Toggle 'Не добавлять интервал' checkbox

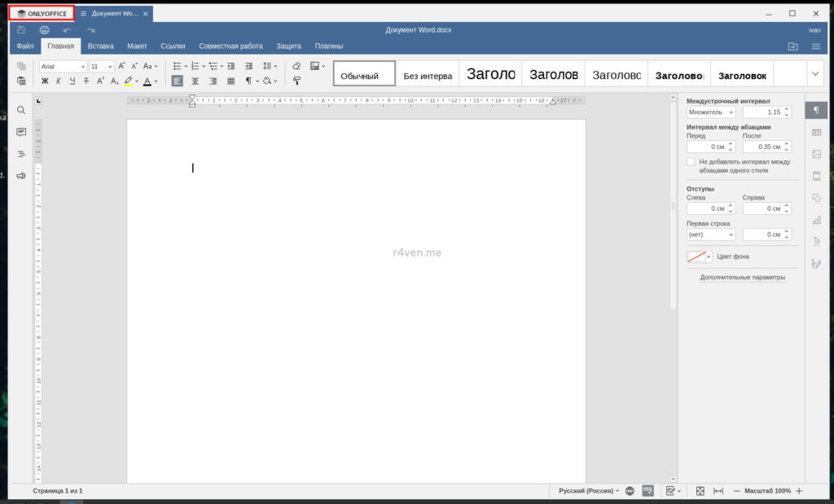pyautogui.click(x=691, y=162)
